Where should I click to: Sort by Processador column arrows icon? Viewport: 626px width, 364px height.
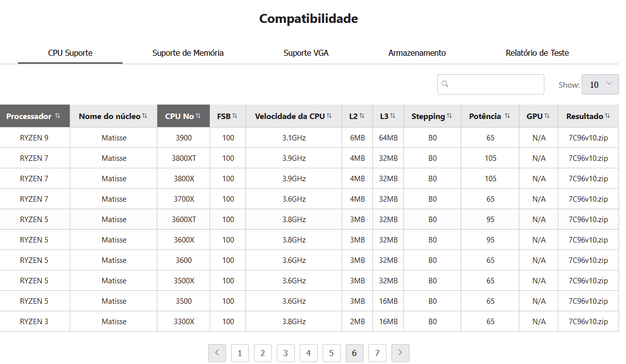(x=58, y=116)
